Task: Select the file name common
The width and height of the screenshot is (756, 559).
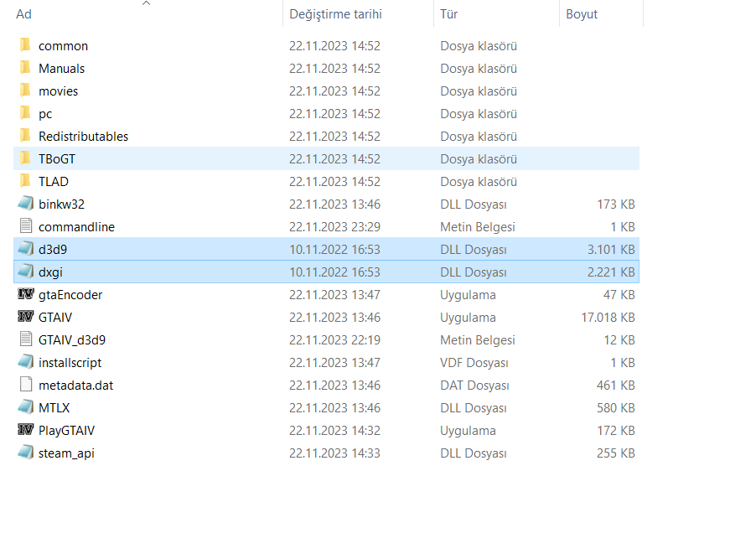Action: tap(63, 46)
